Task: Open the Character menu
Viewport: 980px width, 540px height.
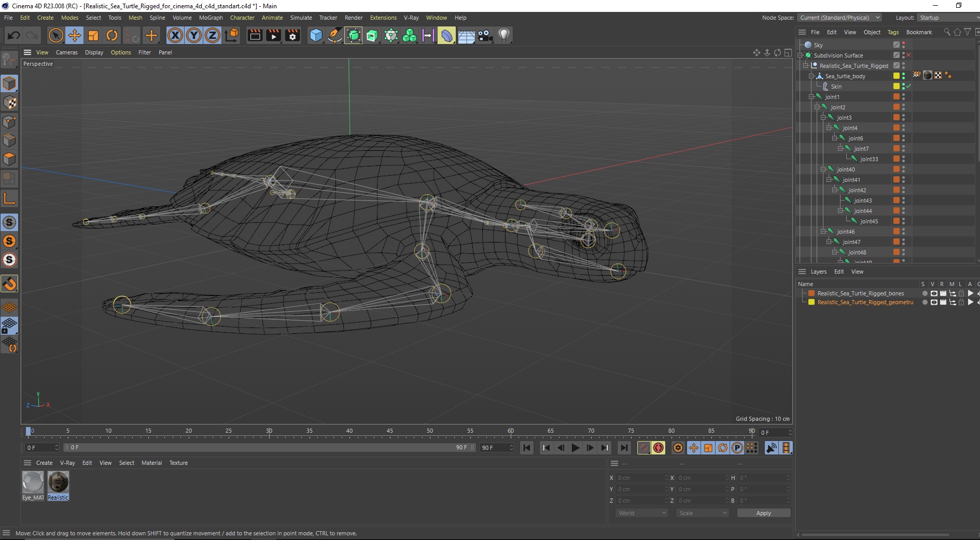Action: coord(242,18)
